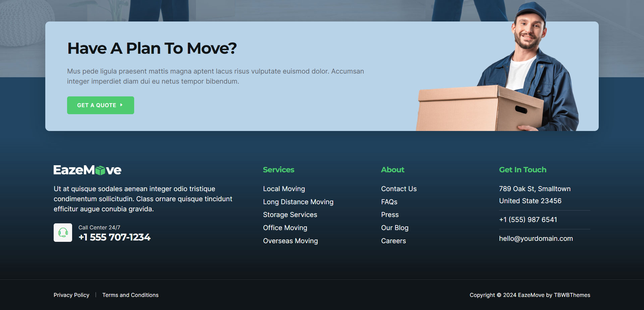
Task: Click the headset Call Center icon
Action: [63, 232]
